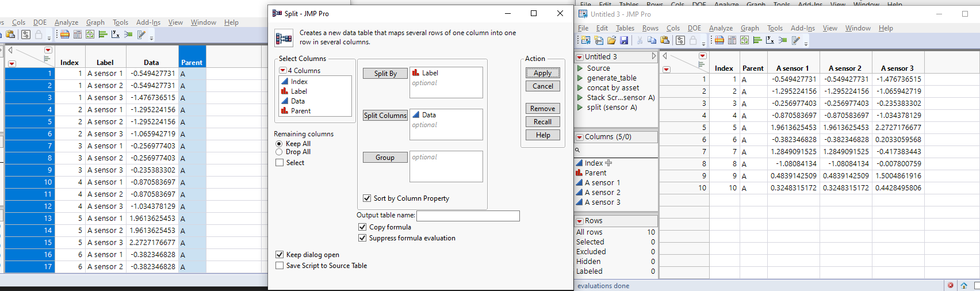Screen dimensions: 980x291
Task: Click Save icon in Untitled 3 toolbar
Action: (x=624, y=40)
